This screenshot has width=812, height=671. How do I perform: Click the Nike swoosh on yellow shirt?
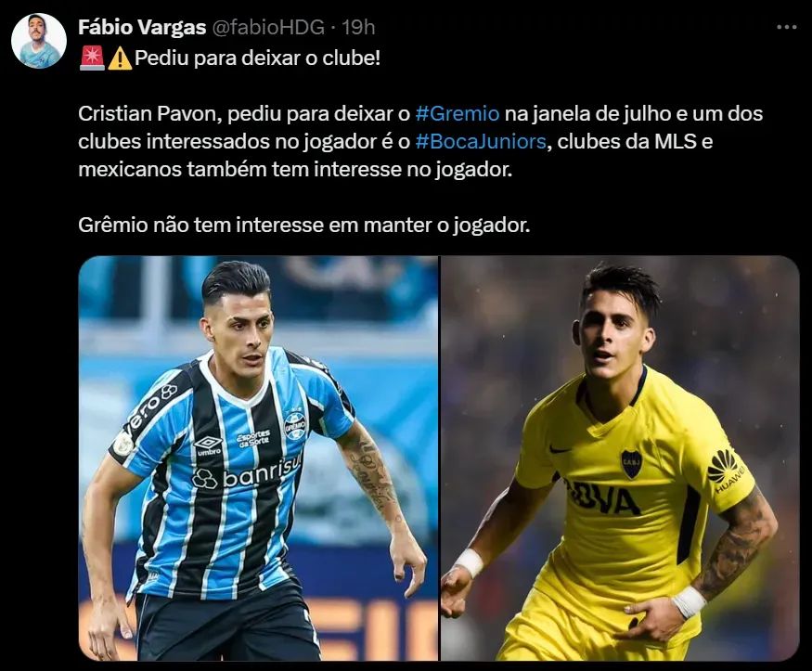pos(561,449)
